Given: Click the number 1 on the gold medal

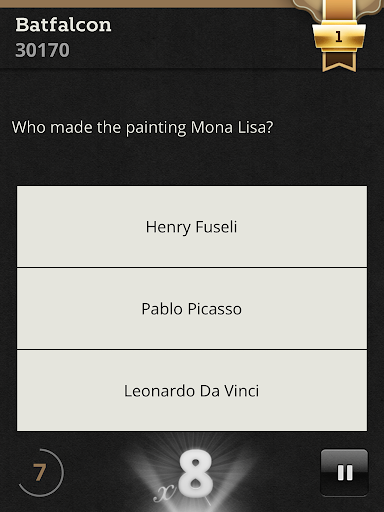Looking at the screenshot, I should (x=339, y=36).
